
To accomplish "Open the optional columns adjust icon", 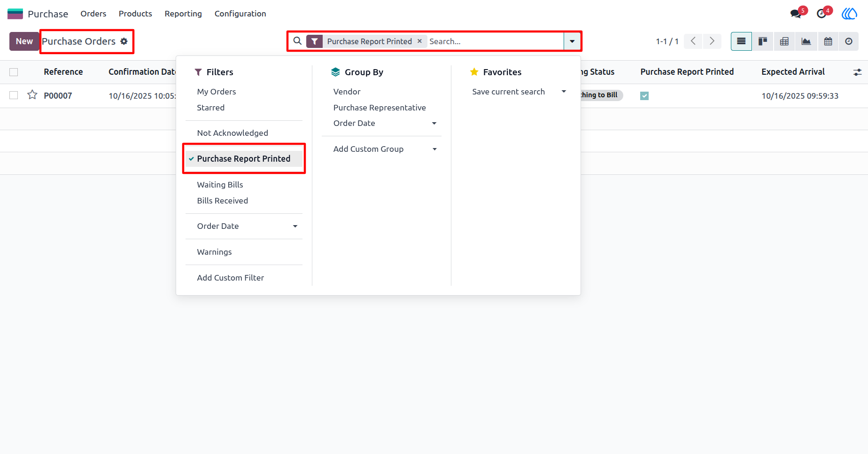I will (x=858, y=72).
